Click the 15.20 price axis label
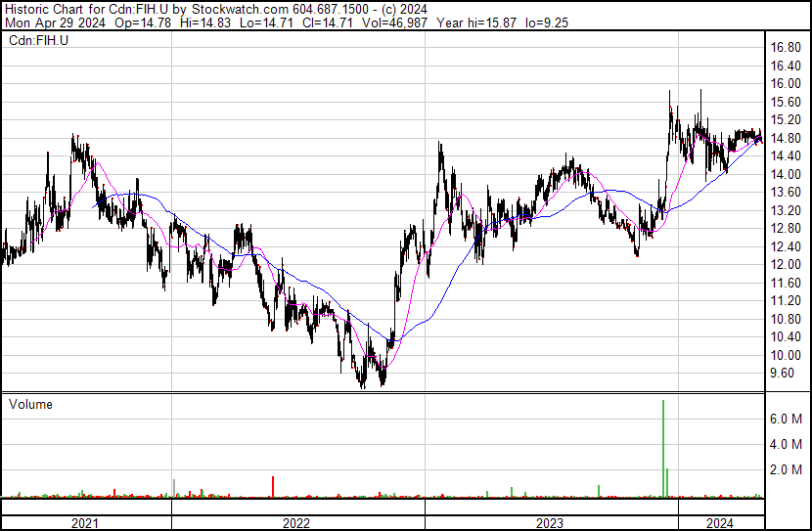812x531 pixels. coord(785,120)
